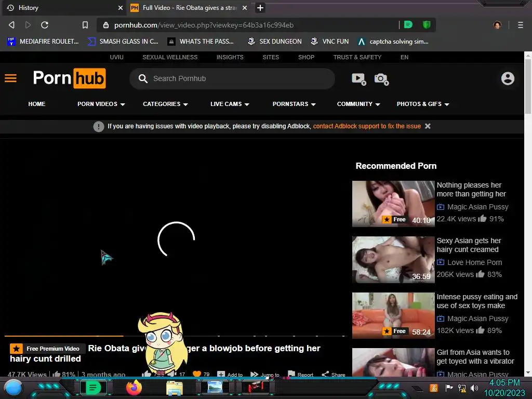Open the green shield extension icon
Screen dimensions: 532x399
pos(427,24)
